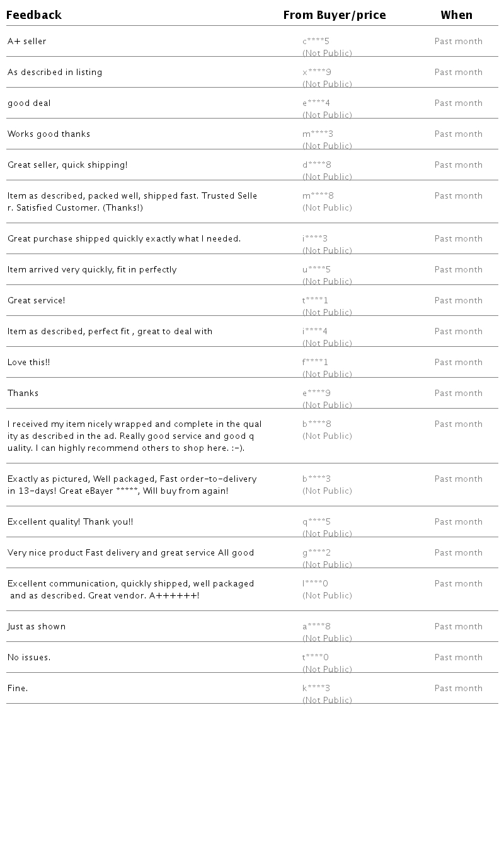The image size is (504, 845).
Task: Click the When column header
Action: 456,15
